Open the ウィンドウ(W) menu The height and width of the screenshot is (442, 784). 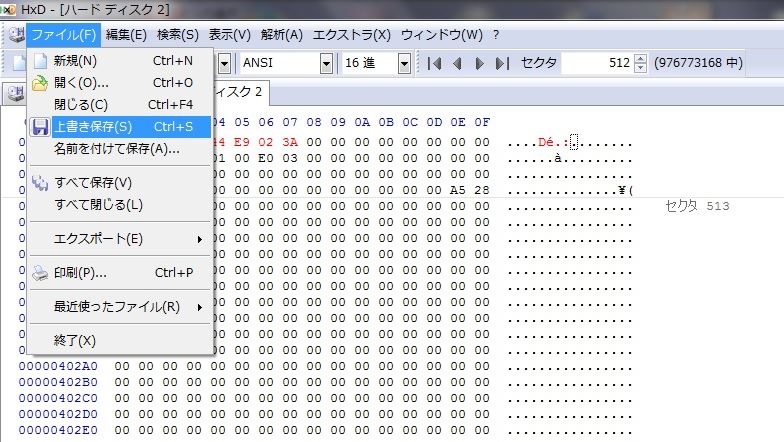point(442,34)
